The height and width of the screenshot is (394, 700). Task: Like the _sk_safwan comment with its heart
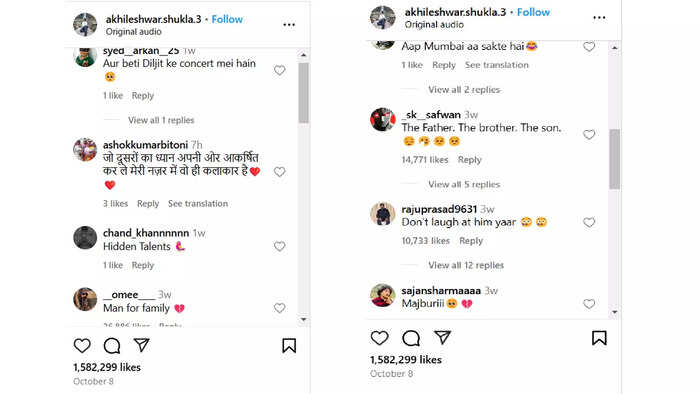(x=589, y=134)
